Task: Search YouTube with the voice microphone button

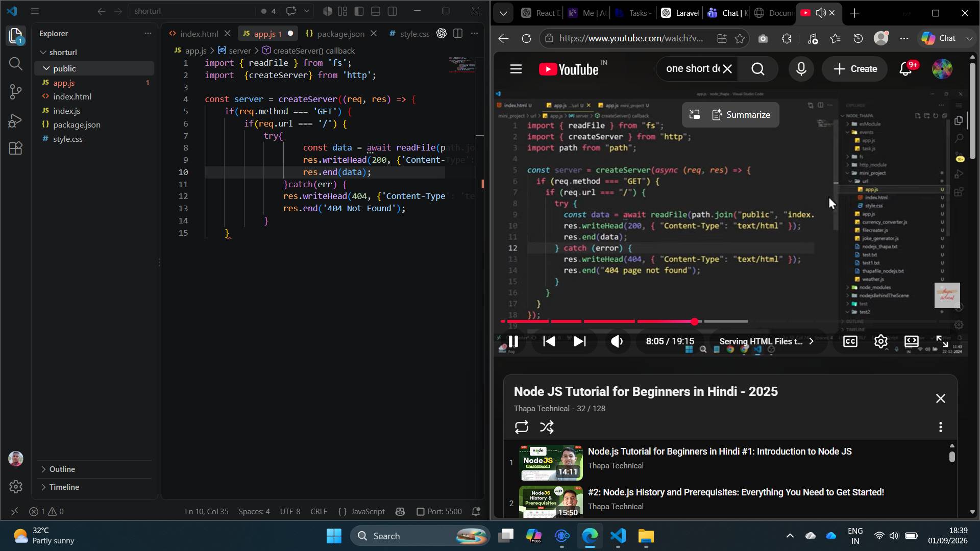Action: [801, 69]
